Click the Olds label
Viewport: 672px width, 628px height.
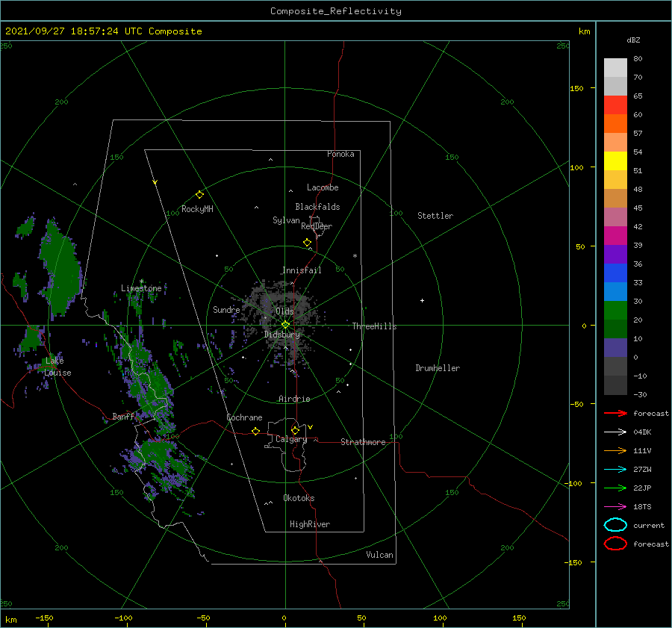pyautogui.click(x=284, y=311)
